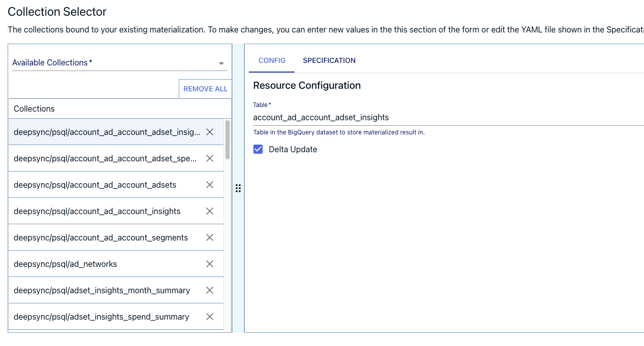Click the panel resize drag handle dots
The image size is (644, 346).
[x=238, y=188]
